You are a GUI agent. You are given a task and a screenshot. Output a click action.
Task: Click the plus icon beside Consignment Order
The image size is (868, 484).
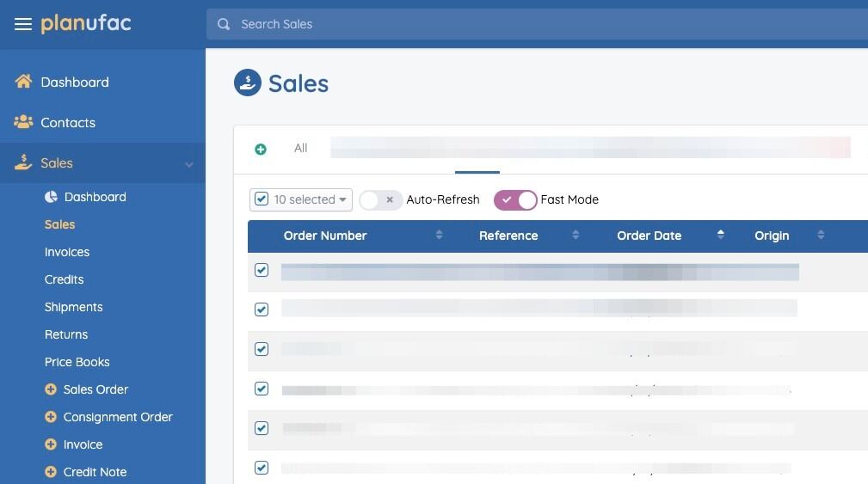tap(51, 417)
